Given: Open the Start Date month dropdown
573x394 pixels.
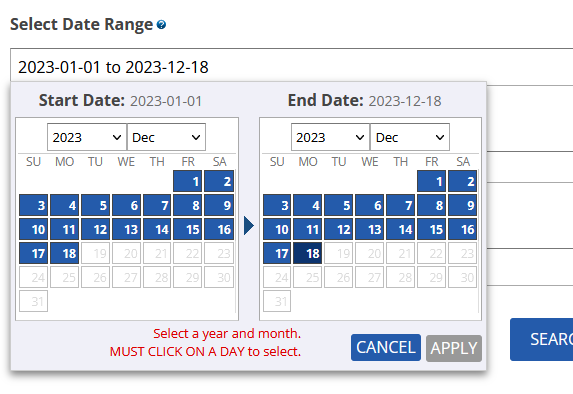Looking at the screenshot, I should (x=166, y=137).
